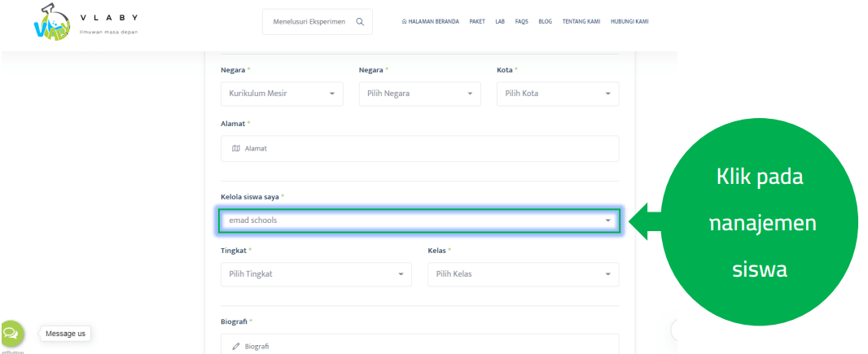Image resolution: width=868 pixels, height=354 pixels.
Task: Click the Vlaby logo
Action: [52, 24]
